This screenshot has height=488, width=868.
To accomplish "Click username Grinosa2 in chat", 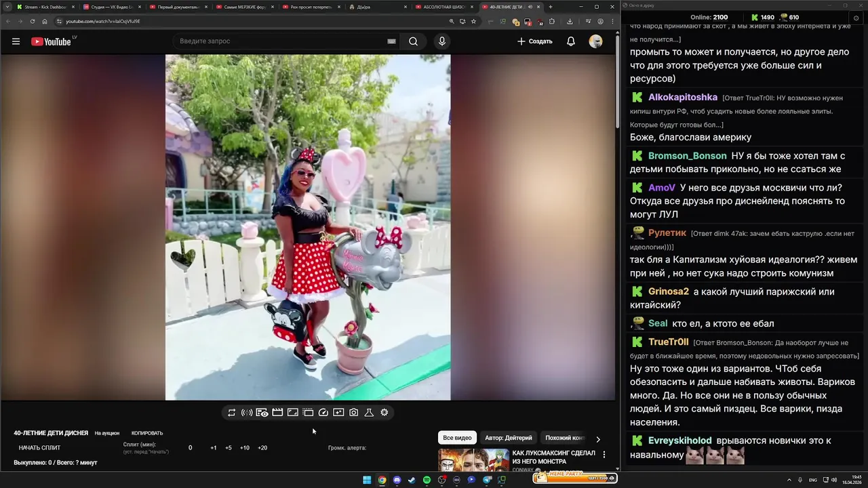I will 669,291.
